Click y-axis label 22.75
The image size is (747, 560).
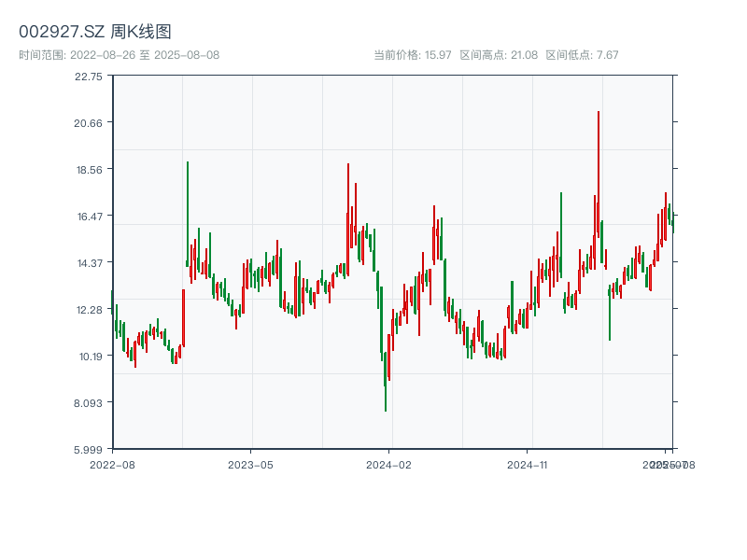(89, 77)
